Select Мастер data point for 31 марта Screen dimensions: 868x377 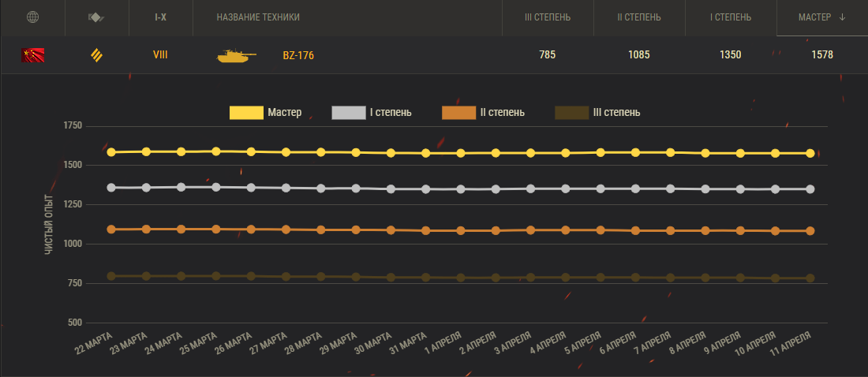coord(425,153)
